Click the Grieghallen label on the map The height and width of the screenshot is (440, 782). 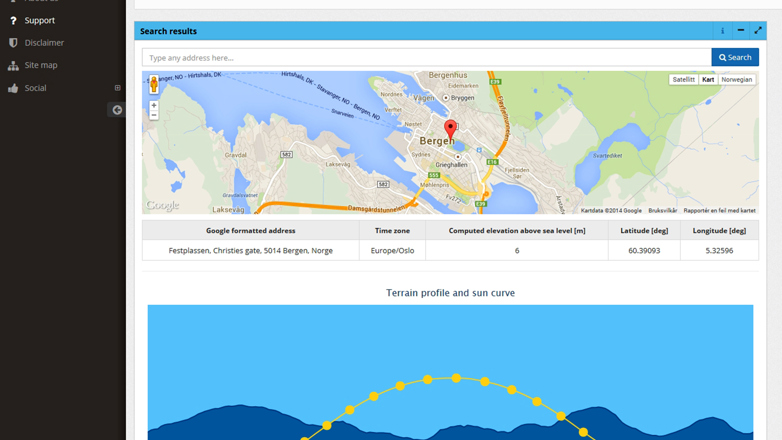451,165
